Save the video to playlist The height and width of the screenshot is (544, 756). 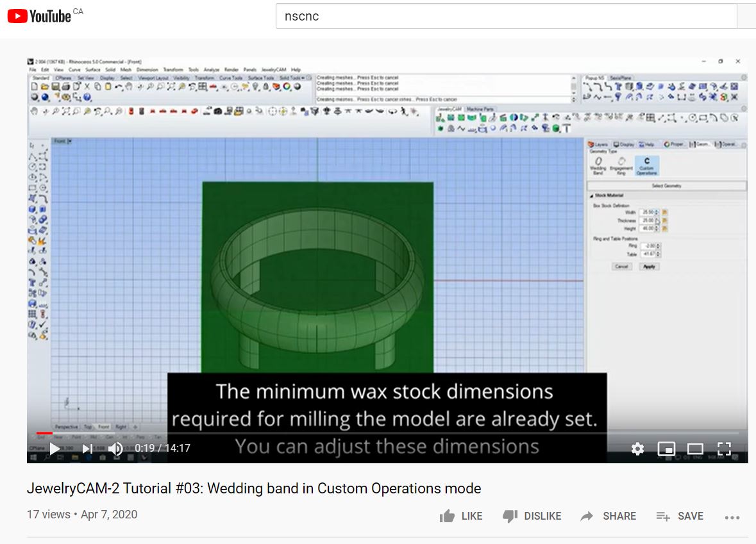coord(680,516)
